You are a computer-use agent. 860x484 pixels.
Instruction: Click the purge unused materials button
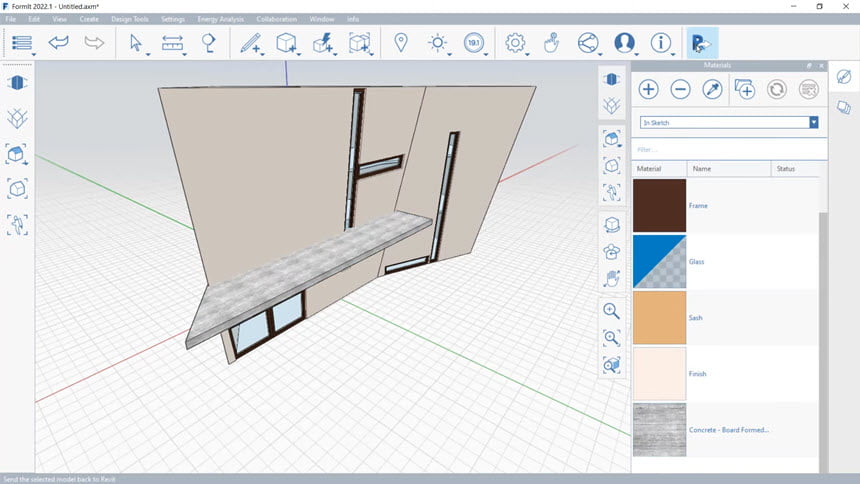click(808, 89)
